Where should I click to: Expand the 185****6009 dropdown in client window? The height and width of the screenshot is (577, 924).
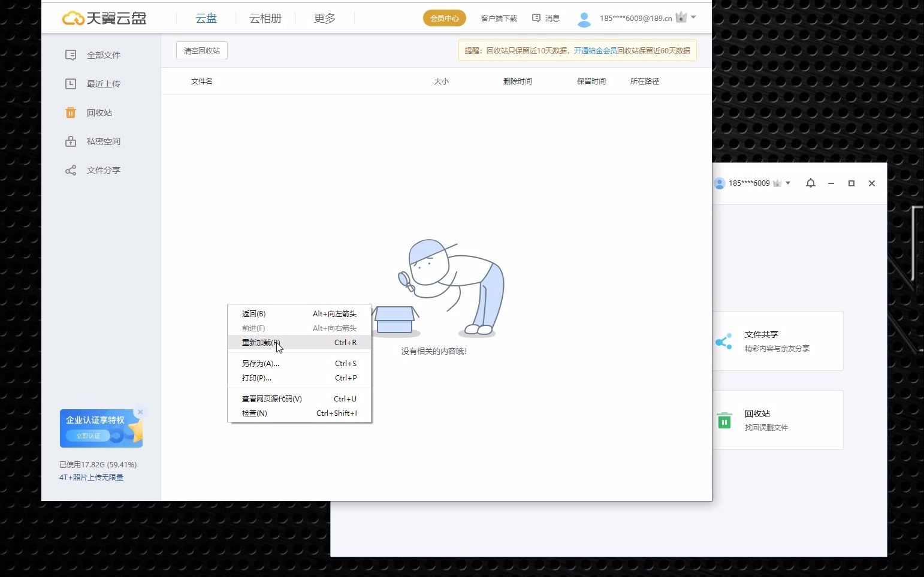[788, 183]
